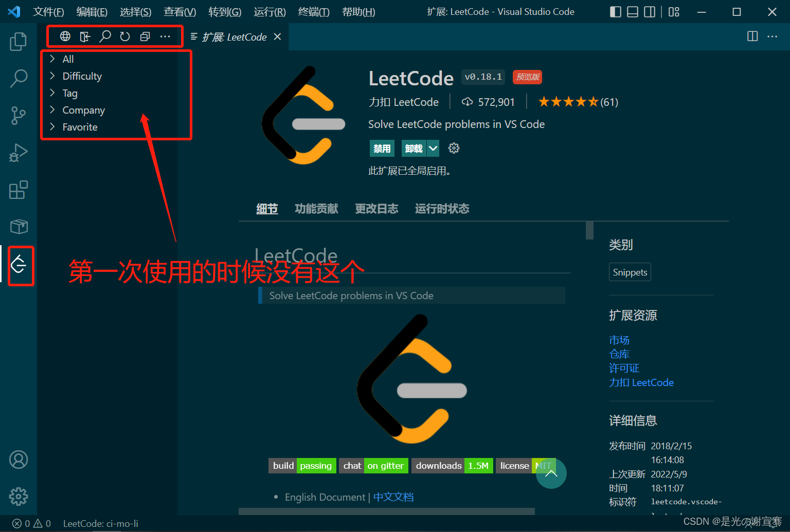Click the star rating (61)
The width and height of the screenshot is (790, 532).
click(578, 102)
